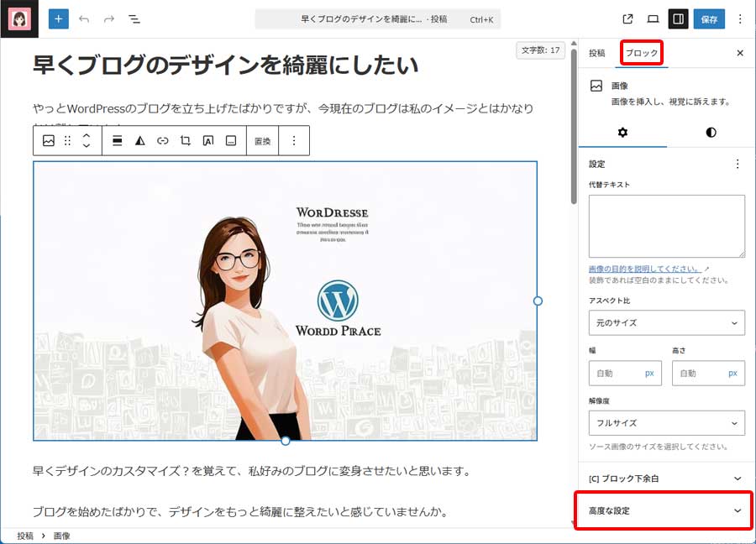The height and width of the screenshot is (544, 756).
Task: Open post preview in new tab icon
Action: click(x=627, y=18)
